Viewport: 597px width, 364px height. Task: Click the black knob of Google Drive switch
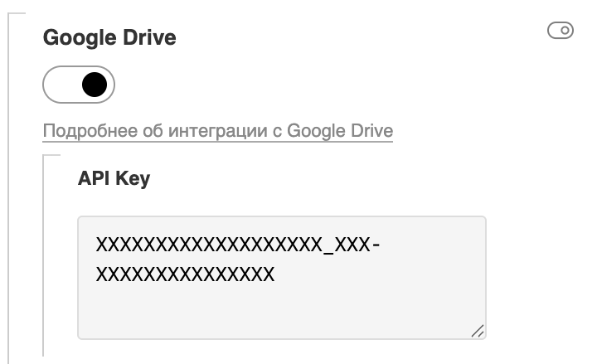point(95,85)
